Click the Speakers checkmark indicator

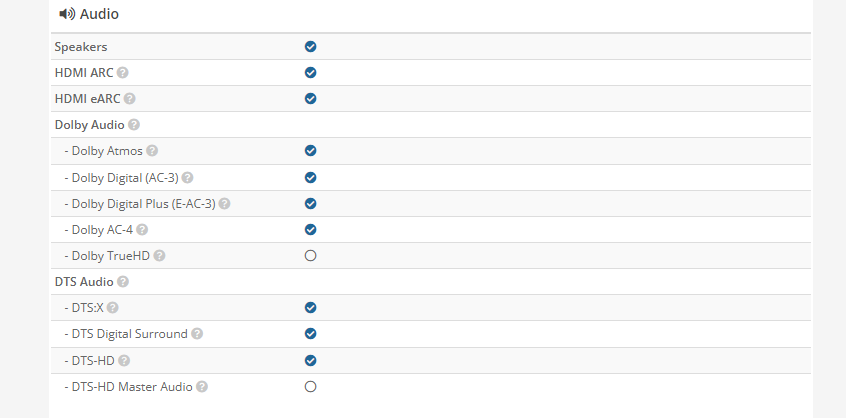310,46
